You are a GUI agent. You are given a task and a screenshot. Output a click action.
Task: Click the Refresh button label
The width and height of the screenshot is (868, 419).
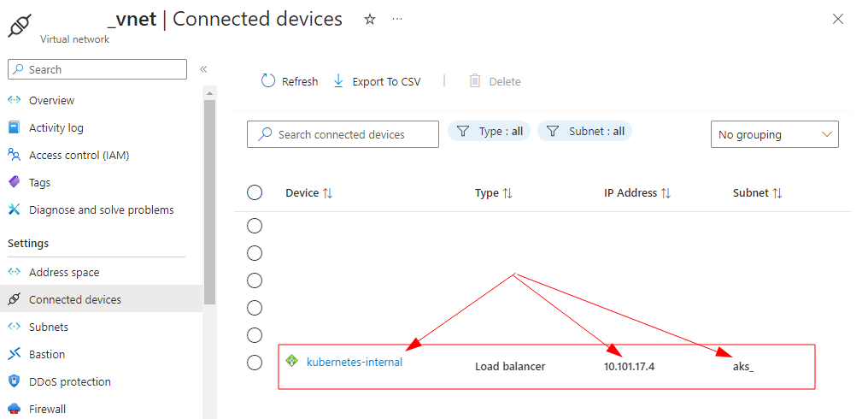click(x=300, y=81)
